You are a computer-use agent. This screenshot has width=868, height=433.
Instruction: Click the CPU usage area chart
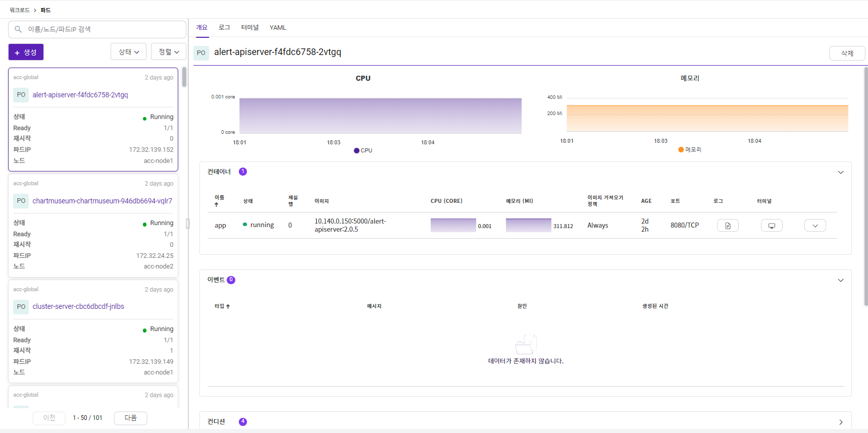point(380,116)
